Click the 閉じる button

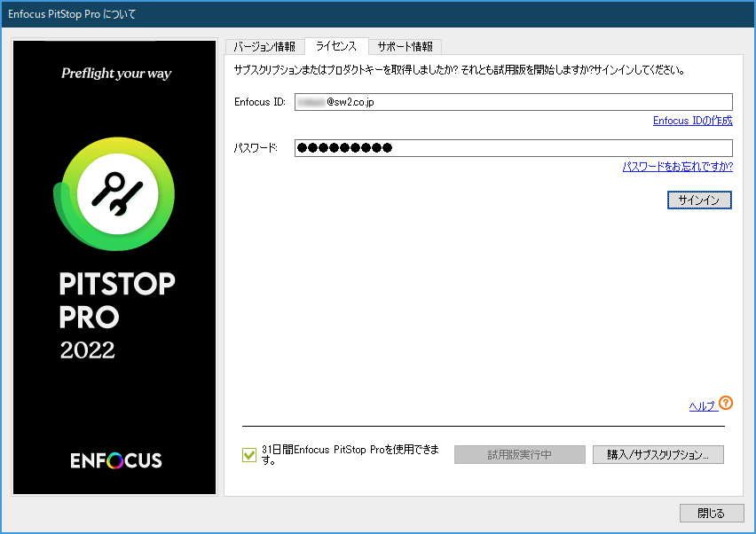712,514
